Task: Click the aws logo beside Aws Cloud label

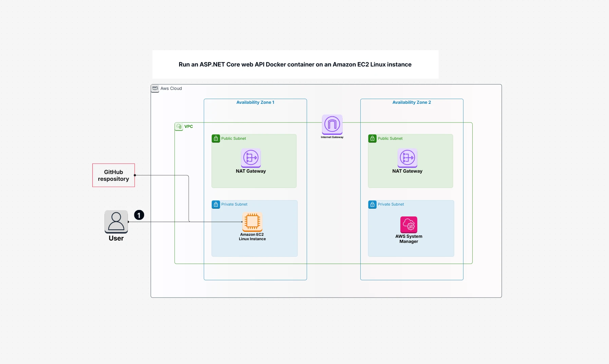Action: click(155, 88)
